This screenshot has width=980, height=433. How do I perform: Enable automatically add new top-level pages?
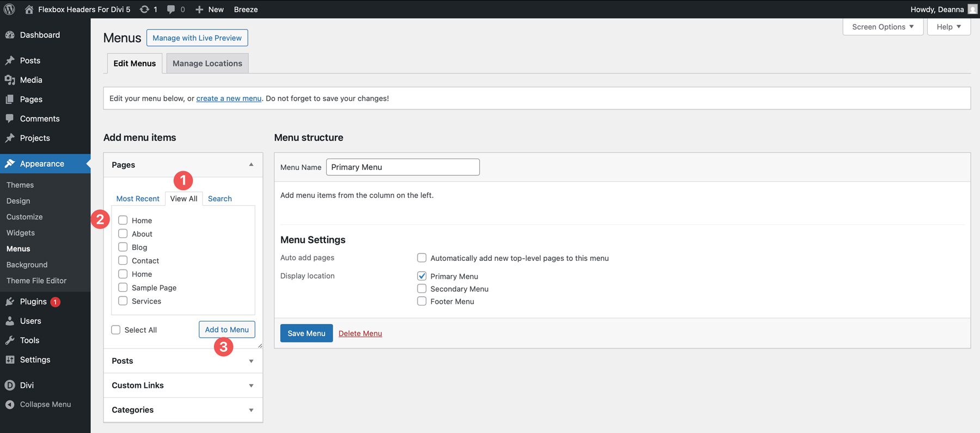(422, 258)
